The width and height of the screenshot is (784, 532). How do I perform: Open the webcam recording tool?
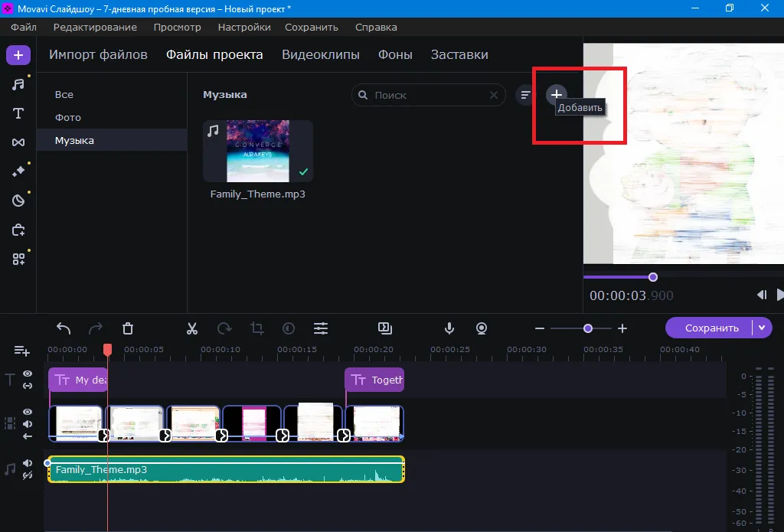[482, 328]
